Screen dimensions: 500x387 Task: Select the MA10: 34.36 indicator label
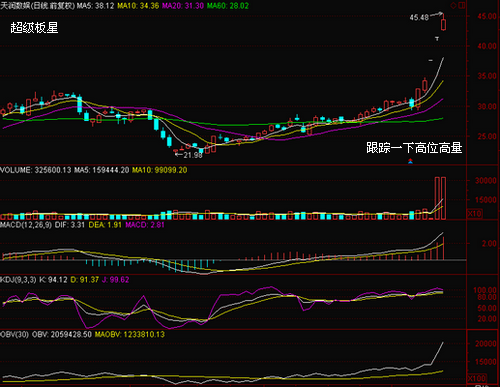point(138,6)
